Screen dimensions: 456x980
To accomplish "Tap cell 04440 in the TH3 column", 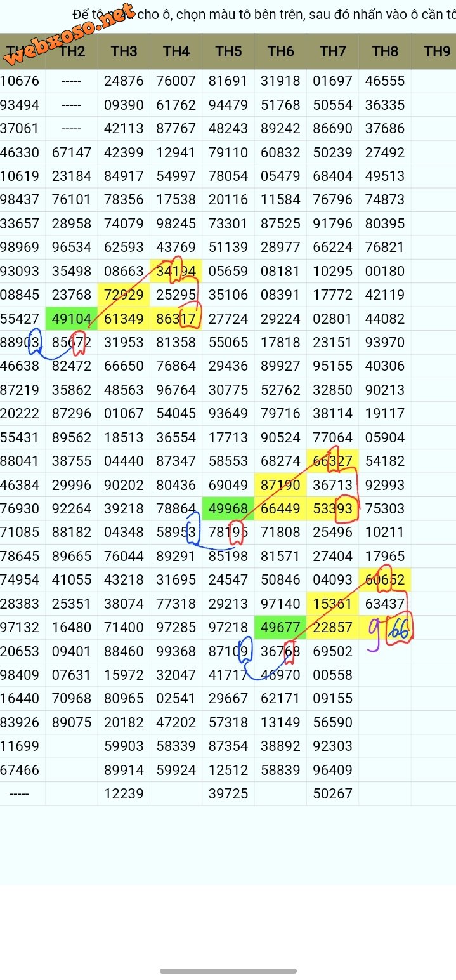I will (124, 461).
